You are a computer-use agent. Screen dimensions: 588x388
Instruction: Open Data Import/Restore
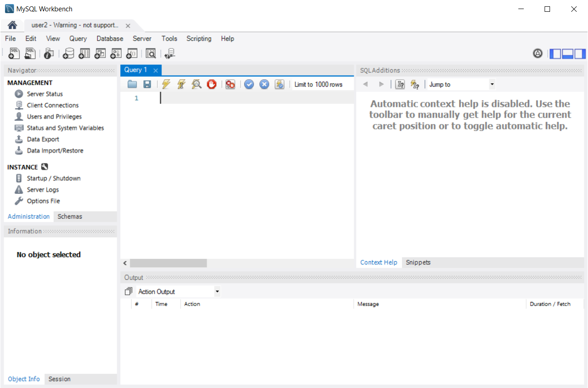[x=55, y=150]
